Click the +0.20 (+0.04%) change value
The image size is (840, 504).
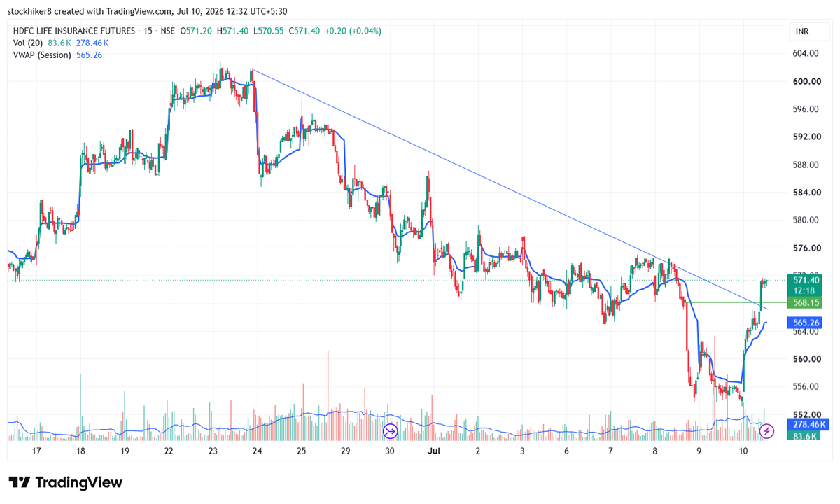click(354, 31)
